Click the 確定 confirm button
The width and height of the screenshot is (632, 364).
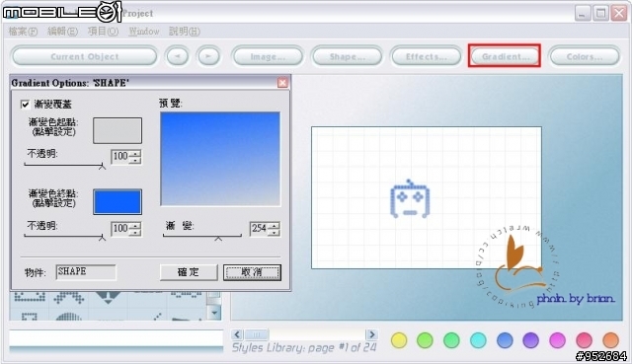pyautogui.click(x=189, y=272)
